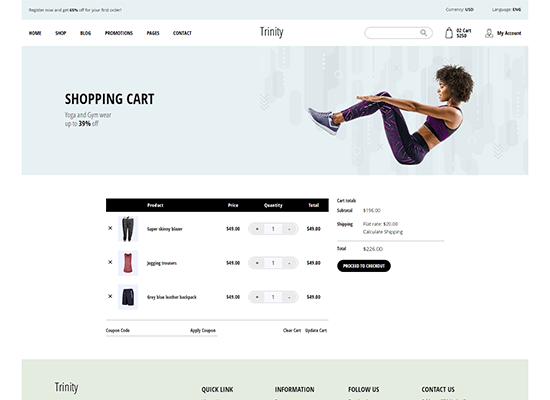Go to the Promotions menu item

[x=119, y=33]
